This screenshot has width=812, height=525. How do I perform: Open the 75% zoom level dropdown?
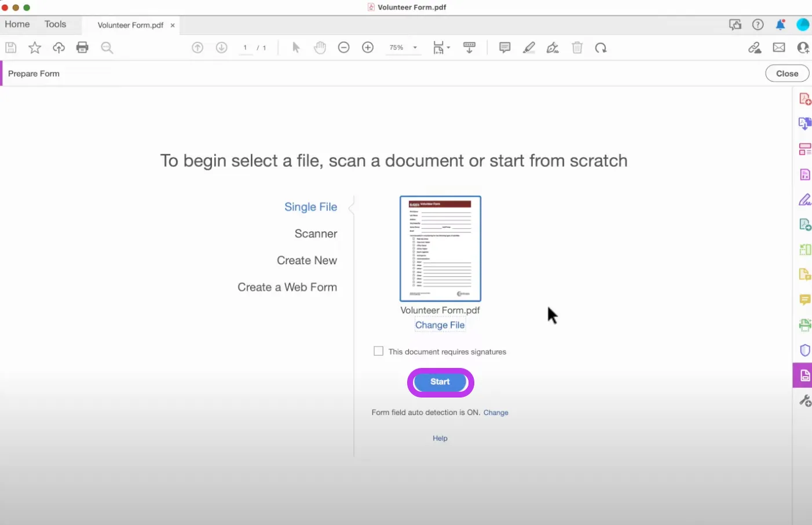(403, 48)
